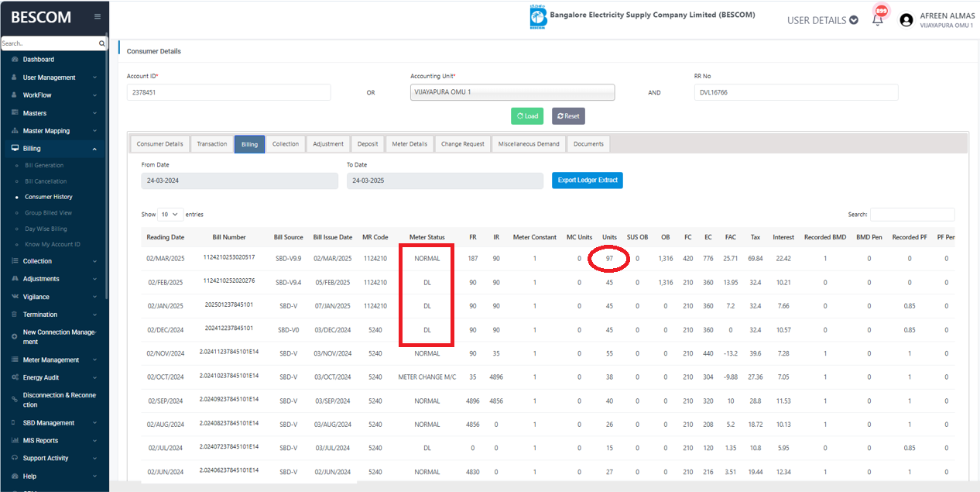The image size is (980, 492).
Task: Click the Vigilance icon in sidebar
Action: coord(15,297)
